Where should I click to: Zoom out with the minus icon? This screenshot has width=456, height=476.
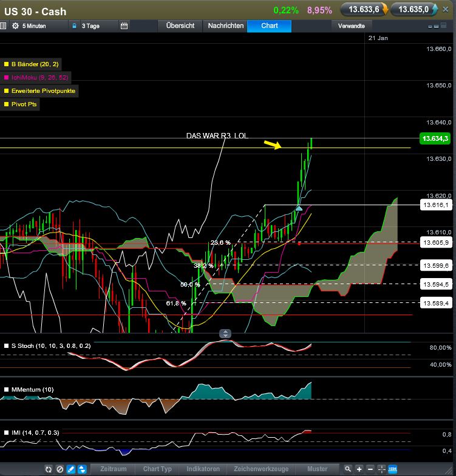[370, 469]
